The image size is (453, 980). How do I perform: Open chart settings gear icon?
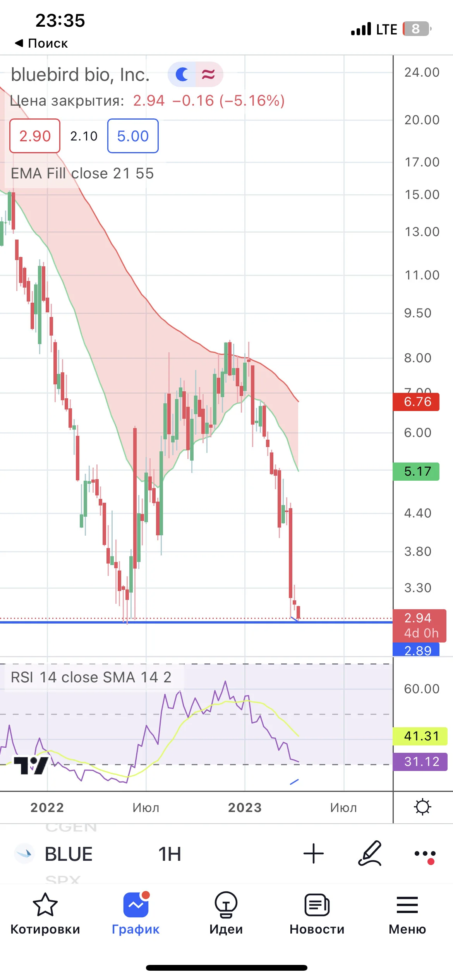click(x=422, y=807)
